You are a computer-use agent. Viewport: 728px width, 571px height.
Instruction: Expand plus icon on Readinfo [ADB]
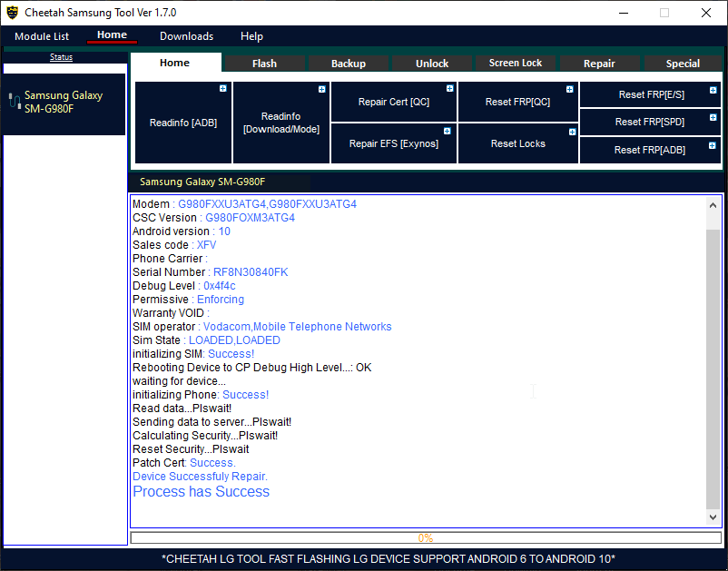(x=223, y=89)
